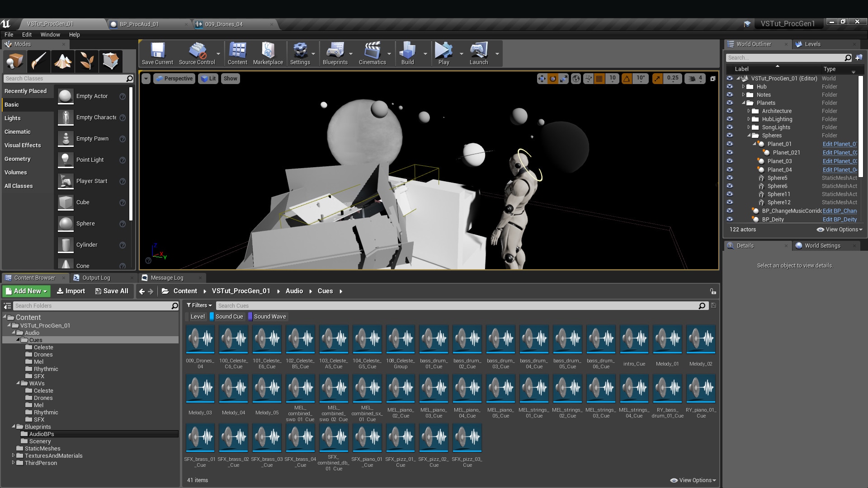Click the Source Control icon

pyautogui.click(x=196, y=52)
